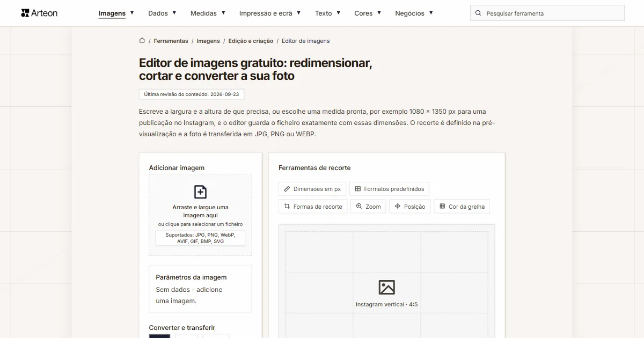644x338 pixels.
Task: Expand Impressão e ecrã menu
Action: tap(270, 13)
